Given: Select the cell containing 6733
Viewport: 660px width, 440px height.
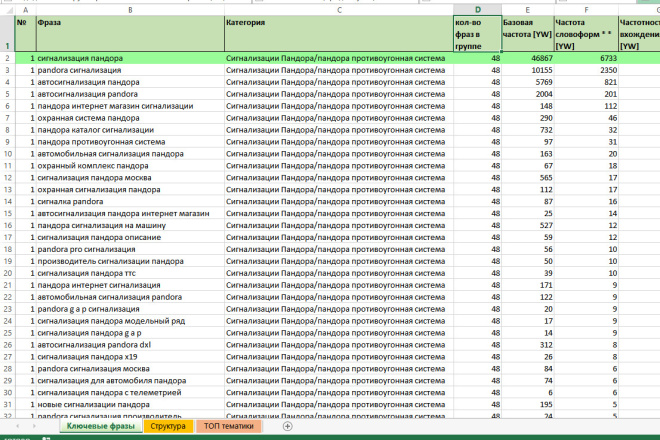Looking at the screenshot, I should click(586, 58).
